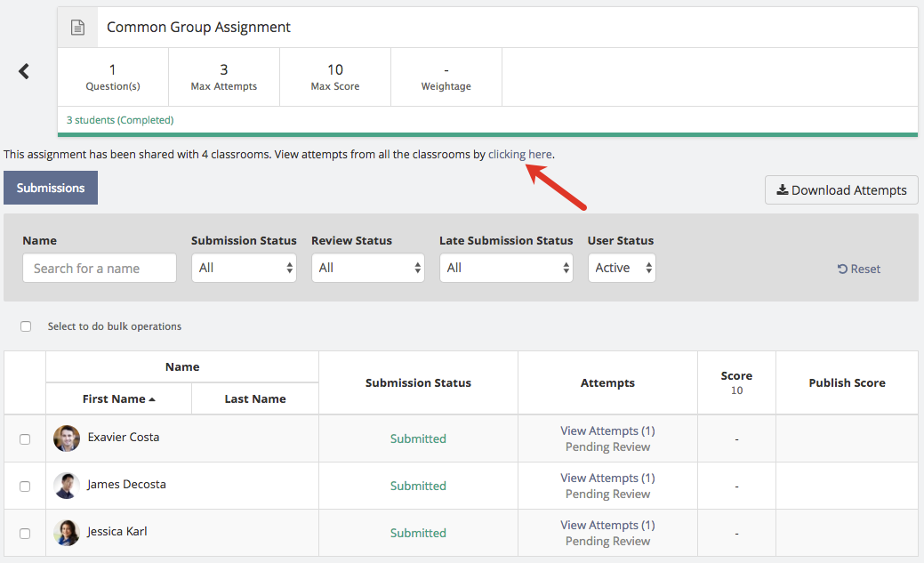
Task: Click the Submitted status for Exavier Costa
Action: [x=418, y=438]
